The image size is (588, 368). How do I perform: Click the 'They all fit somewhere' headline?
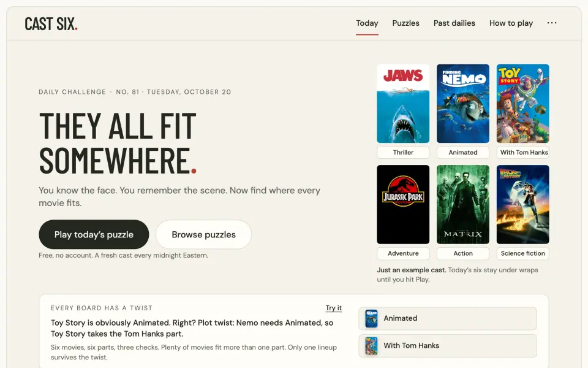(118, 143)
